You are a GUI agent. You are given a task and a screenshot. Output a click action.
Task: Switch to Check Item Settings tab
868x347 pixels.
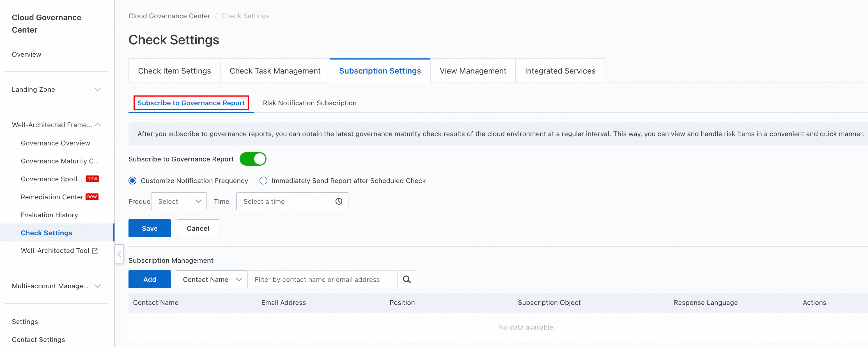tap(174, 71)
